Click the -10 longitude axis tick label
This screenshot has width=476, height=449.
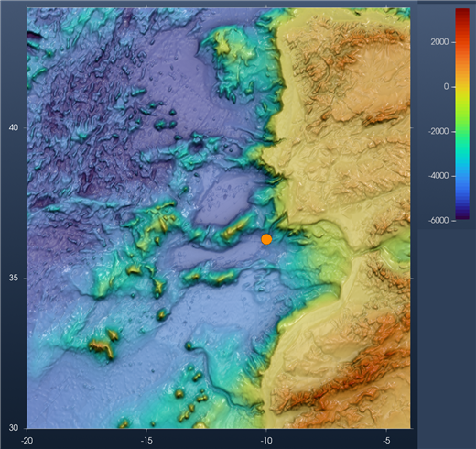pos(266,441)
